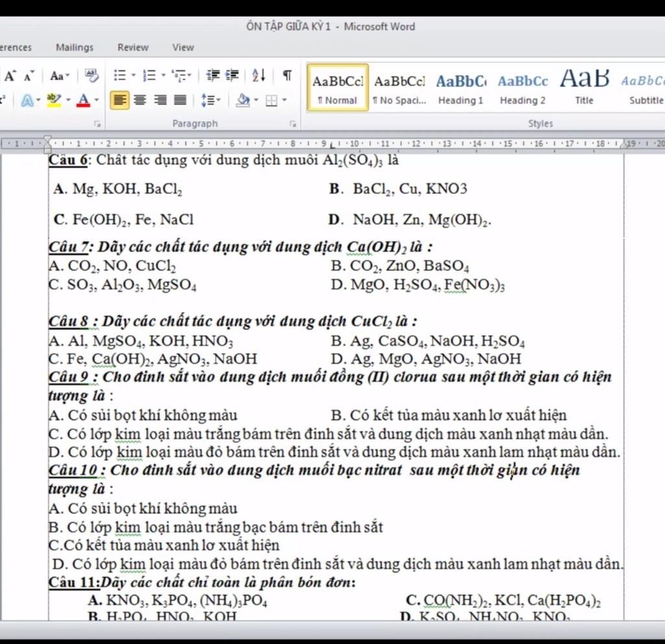Image resolution: width=665 pixels, height=644 pixels.
Task: Click the text 'Câu 6' in document
Action: [68, 160]
